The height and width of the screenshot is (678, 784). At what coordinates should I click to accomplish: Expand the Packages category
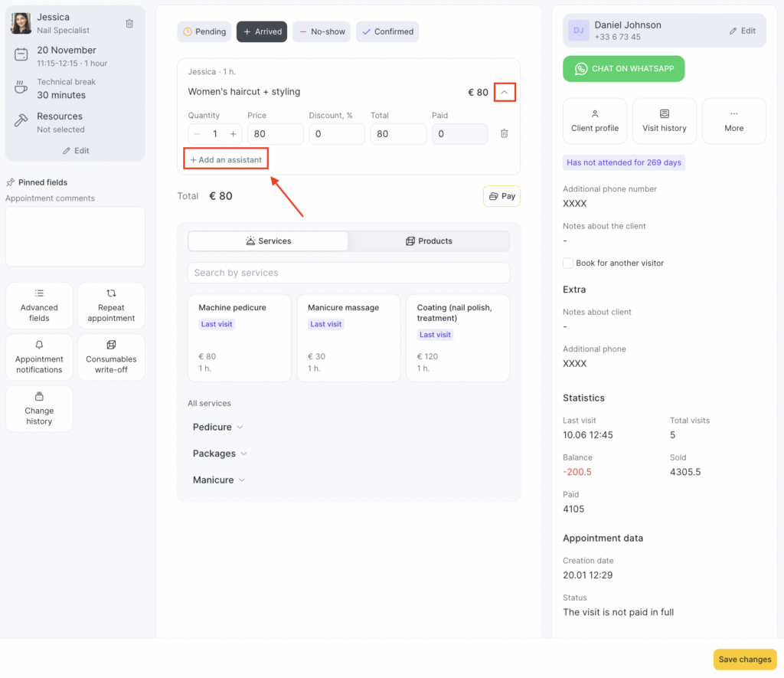coord(220,454)
